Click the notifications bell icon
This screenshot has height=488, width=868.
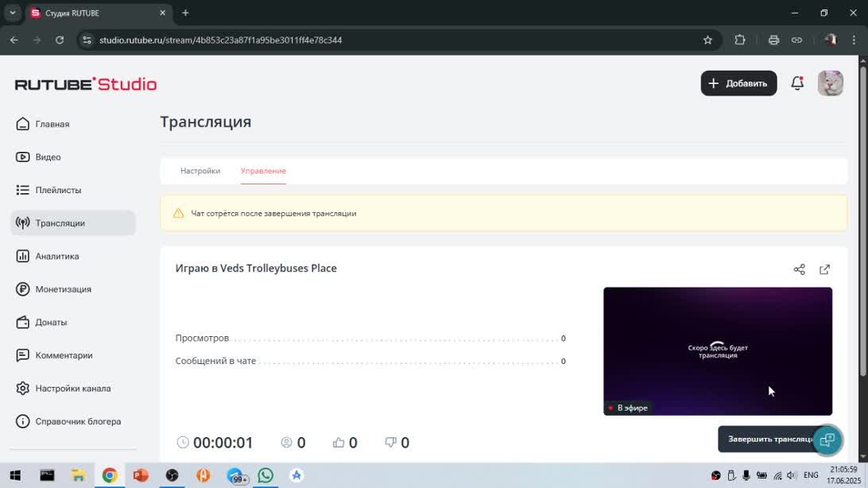(797, 83)
